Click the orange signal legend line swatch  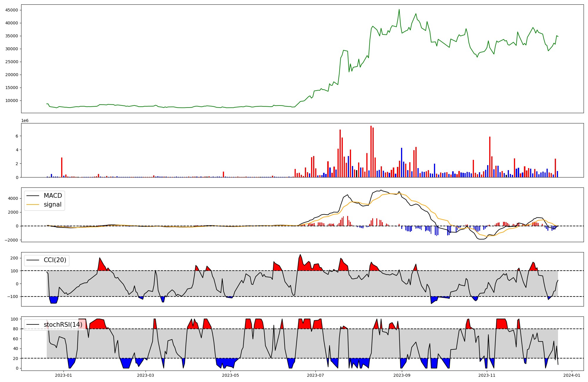point(33,205)
